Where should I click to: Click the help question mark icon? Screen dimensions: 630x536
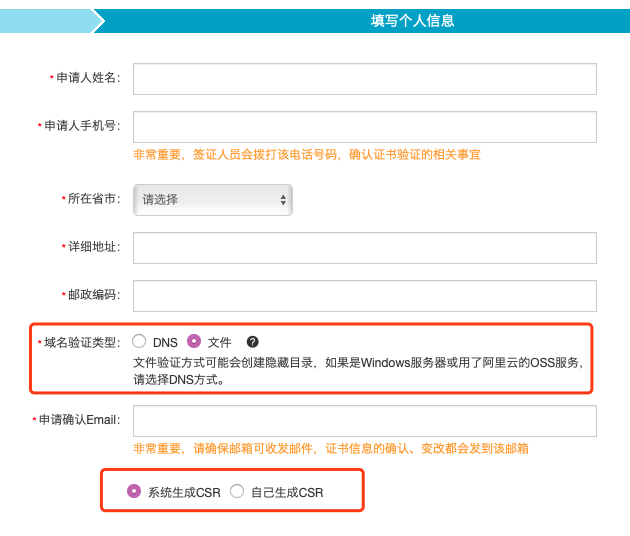click(252, 342)
